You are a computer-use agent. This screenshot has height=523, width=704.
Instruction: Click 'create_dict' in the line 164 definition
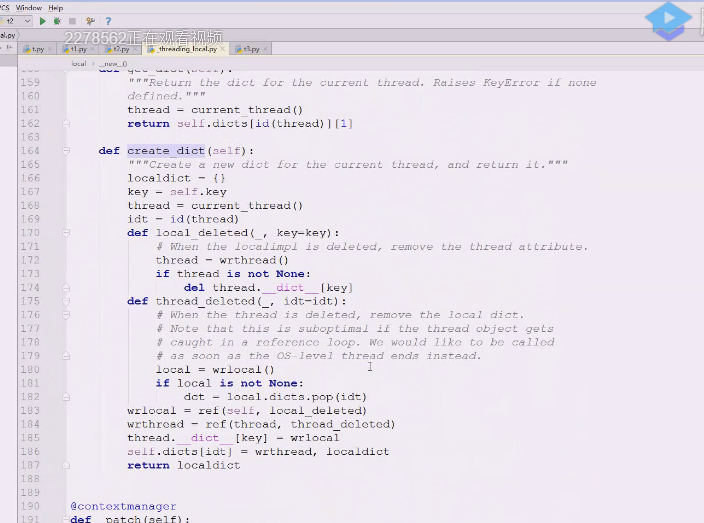166,151
